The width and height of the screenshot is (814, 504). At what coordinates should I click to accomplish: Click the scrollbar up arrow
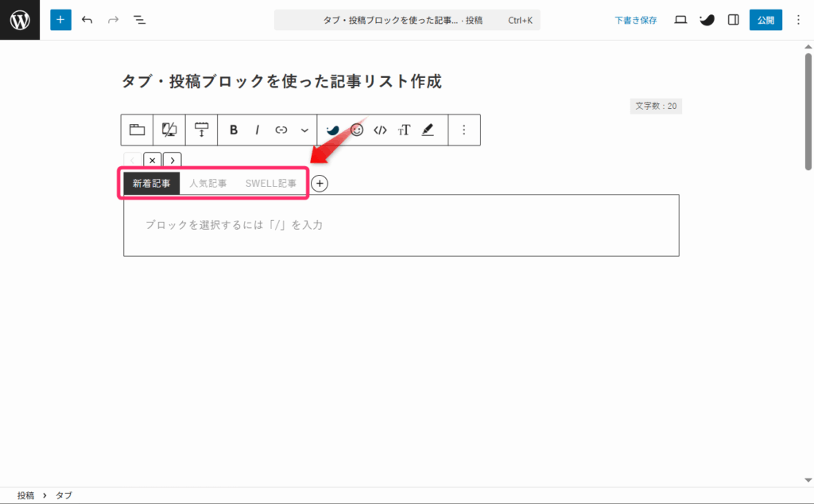(x=808, y=47)
